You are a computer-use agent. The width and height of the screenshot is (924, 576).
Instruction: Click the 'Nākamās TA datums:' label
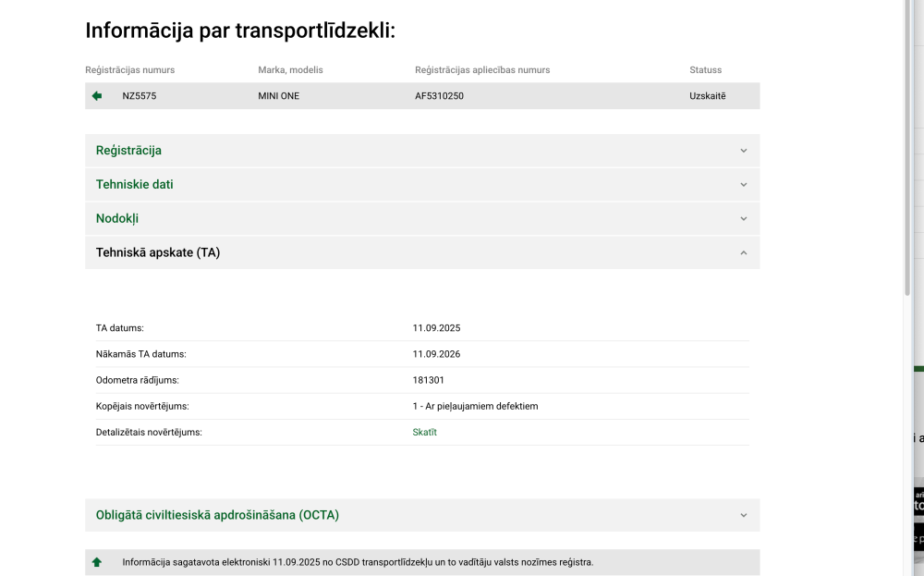coord(140,354)
